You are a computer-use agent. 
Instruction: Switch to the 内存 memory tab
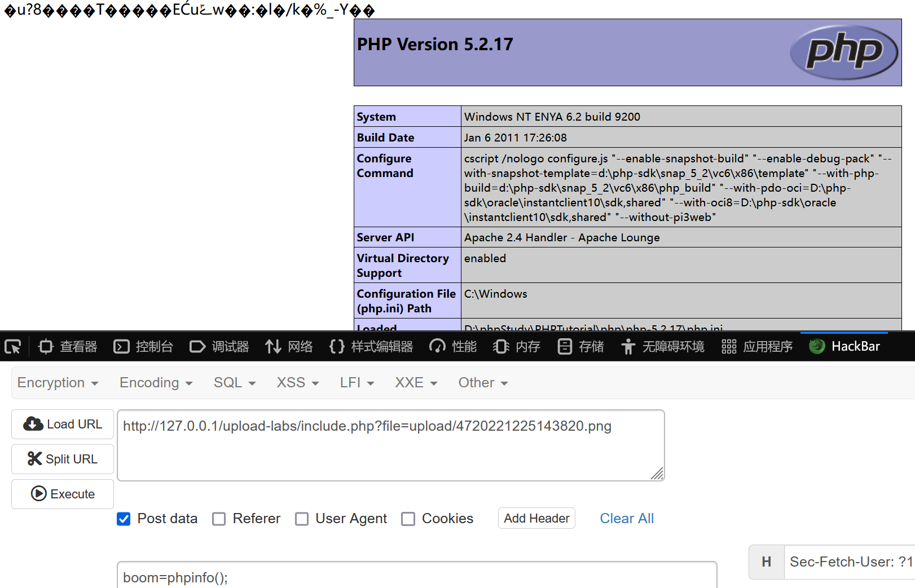click(516, 346)
